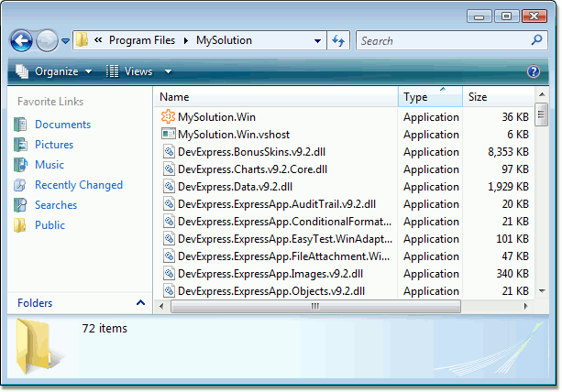562x392 pixels.
Task: Click the MySolution.Win.vshost file icon
Action: pos(168,134)
